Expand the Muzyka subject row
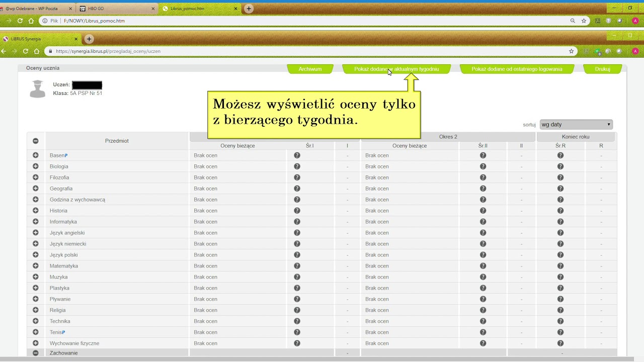644x362 pixels. pos(36,277)
